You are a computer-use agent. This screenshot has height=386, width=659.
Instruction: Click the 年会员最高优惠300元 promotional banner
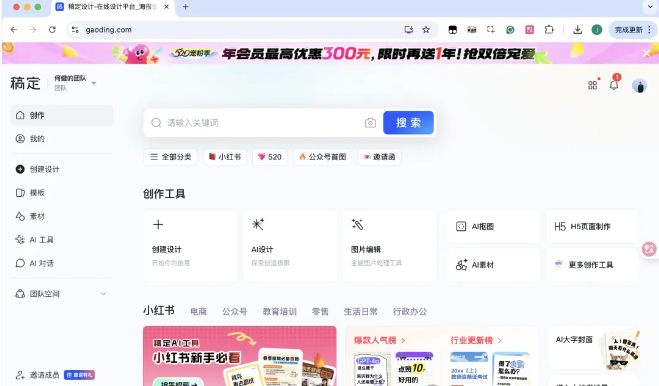(x=330, y=53)
